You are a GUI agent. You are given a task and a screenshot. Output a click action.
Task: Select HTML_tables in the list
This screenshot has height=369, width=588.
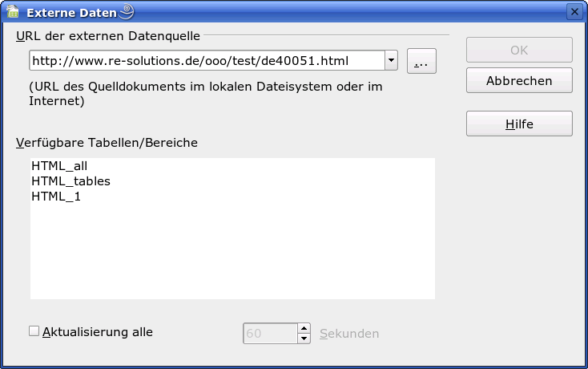(232, 181)
